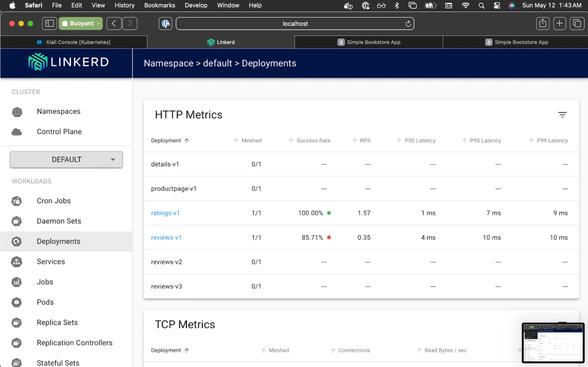
Task: Open macOS Control Center
Action: 497,5
